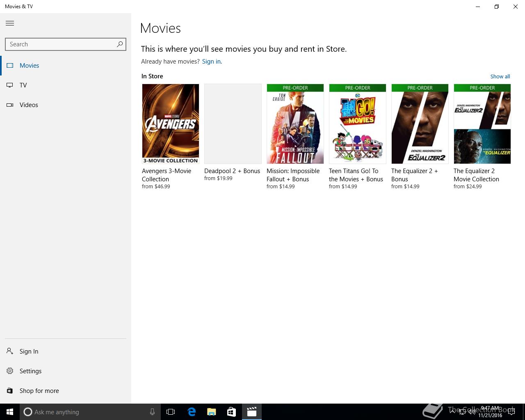
Task: Select the Videos navigation item
Action: click(66, 105)
